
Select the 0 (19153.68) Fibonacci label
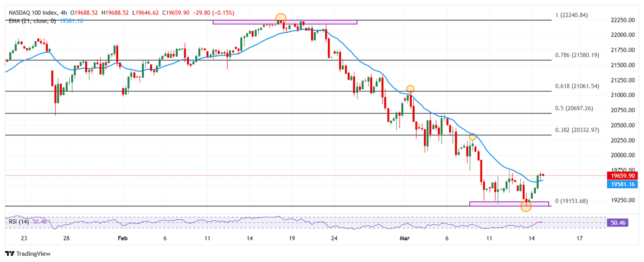click(571, 201)
